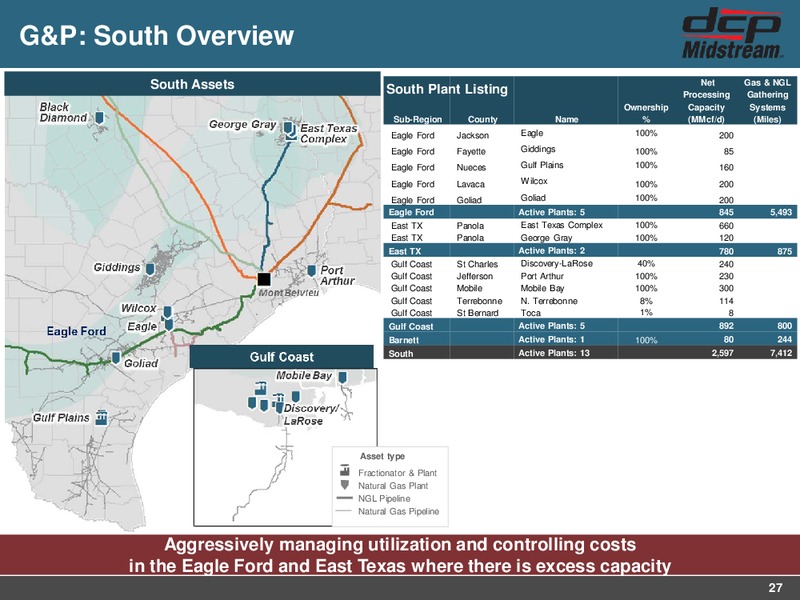The height and width of the screenshot is (600, 800).
Task: Click the East Texas Complex map label
Action: coord(329,134)
